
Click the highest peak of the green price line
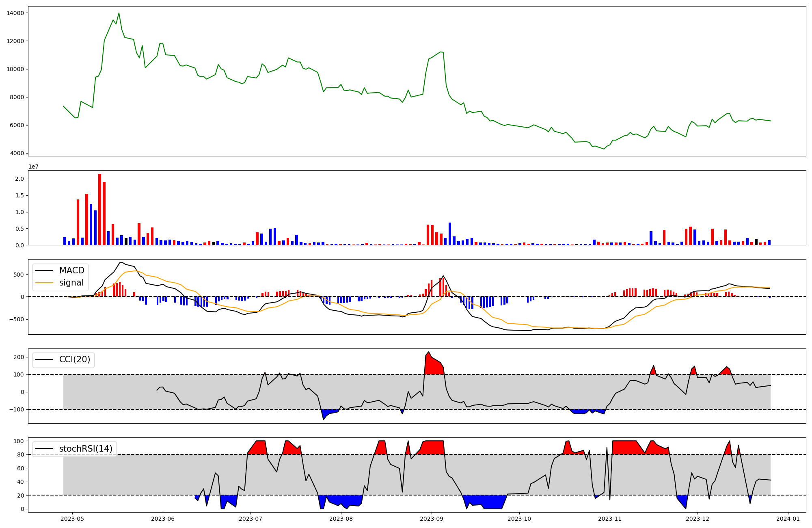click(119, 13)
